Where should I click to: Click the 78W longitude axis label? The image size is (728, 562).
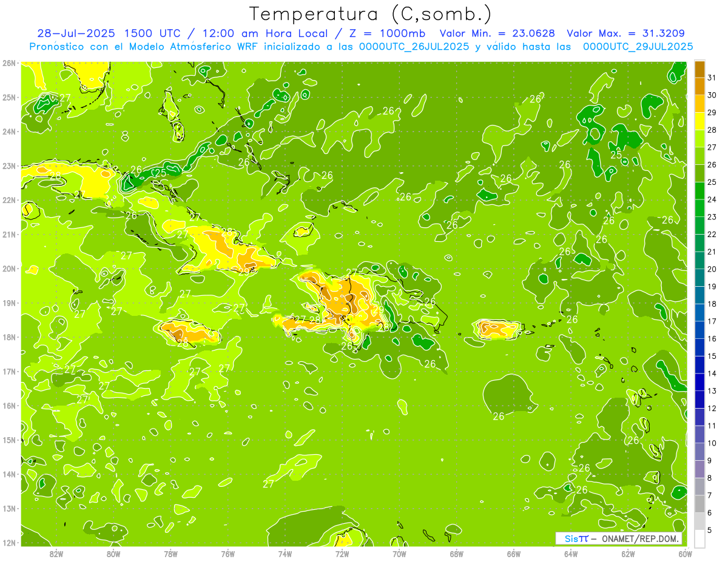point(170,554)
